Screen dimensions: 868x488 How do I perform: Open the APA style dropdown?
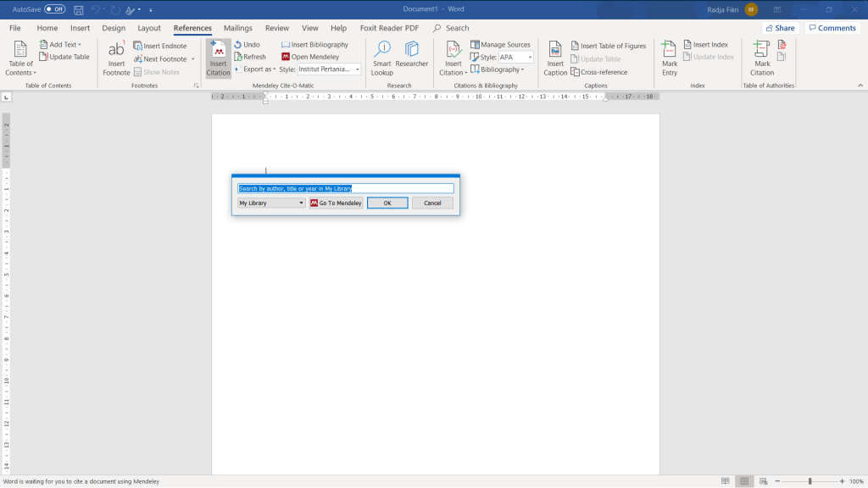pos(530,58)
